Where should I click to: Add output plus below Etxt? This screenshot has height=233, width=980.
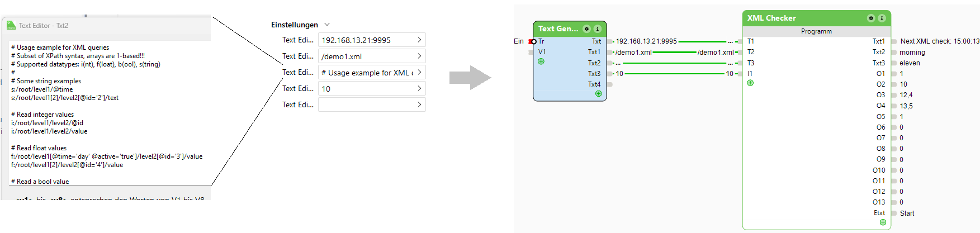(883, 222)
